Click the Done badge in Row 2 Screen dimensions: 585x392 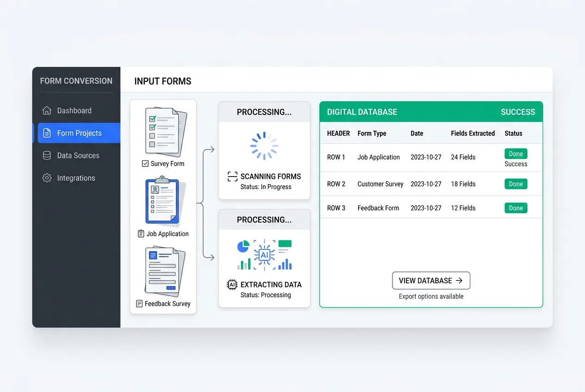pyautogui.click(x=516, y=184)
